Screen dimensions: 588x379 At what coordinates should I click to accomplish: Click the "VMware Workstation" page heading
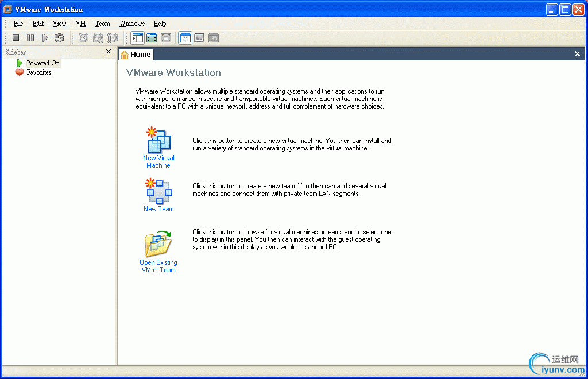(x=173, y=72)
